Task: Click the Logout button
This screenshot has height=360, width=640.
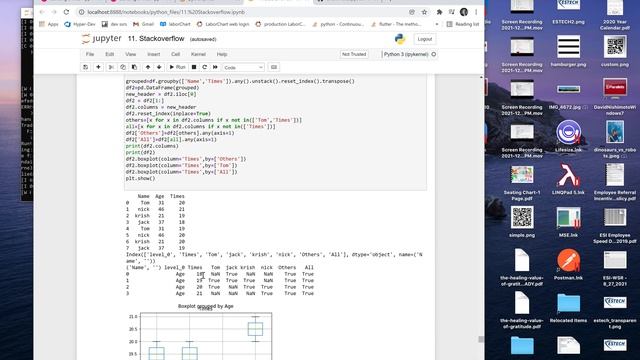Action: (424, 39)
